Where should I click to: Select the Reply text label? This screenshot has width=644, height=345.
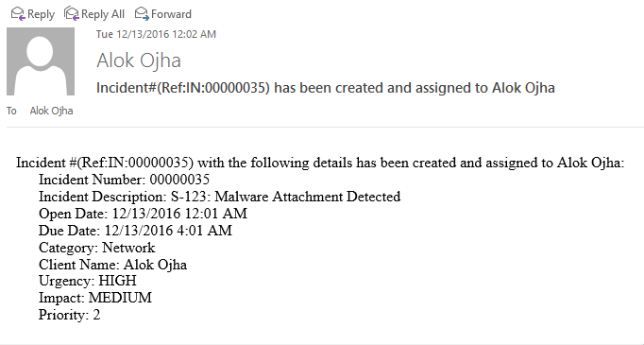(41, 14)
